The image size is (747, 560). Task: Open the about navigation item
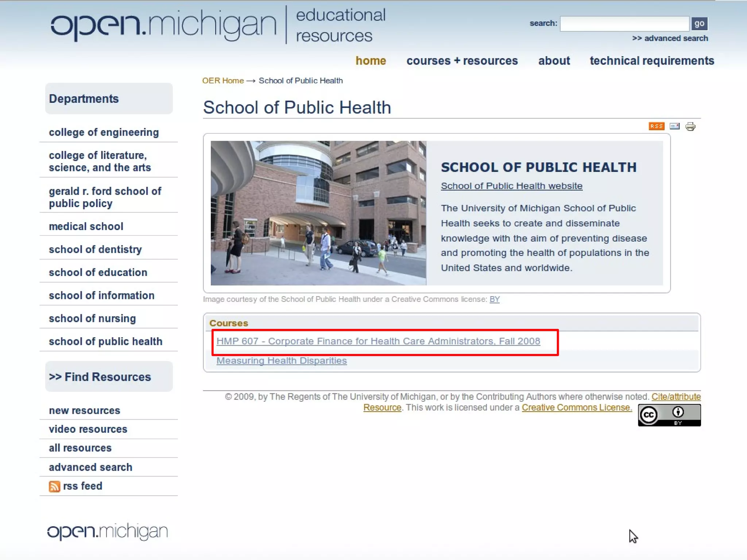click(x=554, y=61)
